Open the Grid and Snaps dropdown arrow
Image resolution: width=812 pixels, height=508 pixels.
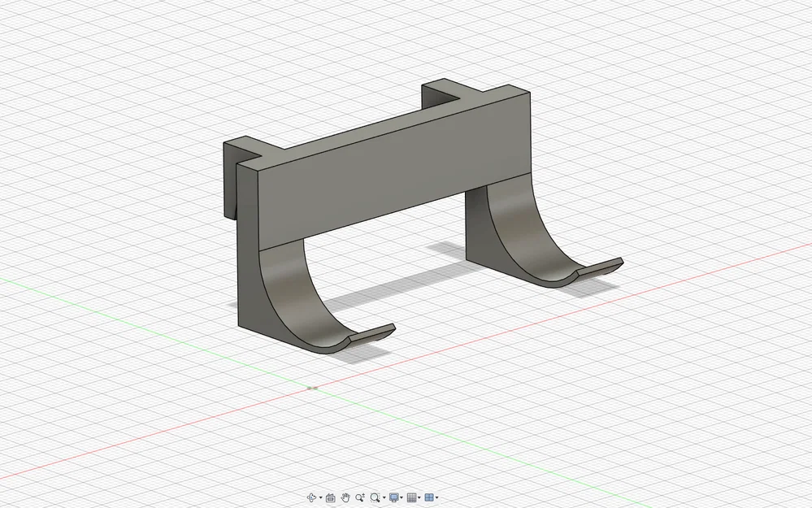click(419, 498)
